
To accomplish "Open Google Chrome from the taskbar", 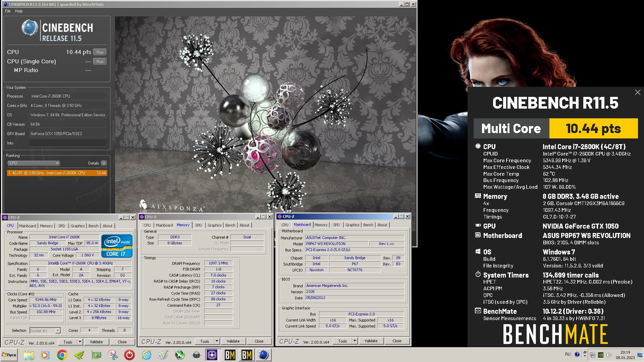I will (62, 355).
